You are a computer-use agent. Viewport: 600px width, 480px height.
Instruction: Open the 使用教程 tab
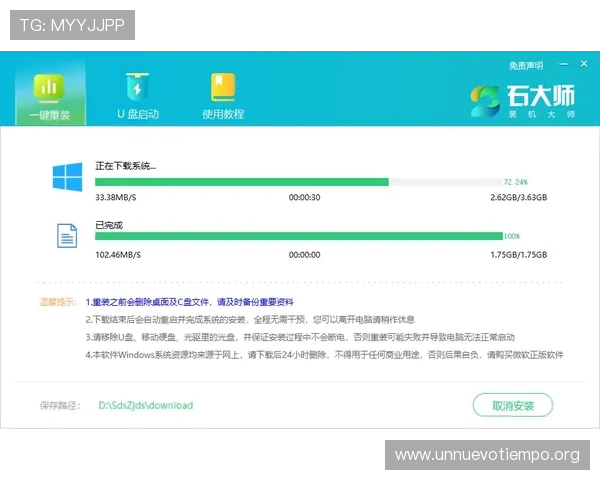223,96
